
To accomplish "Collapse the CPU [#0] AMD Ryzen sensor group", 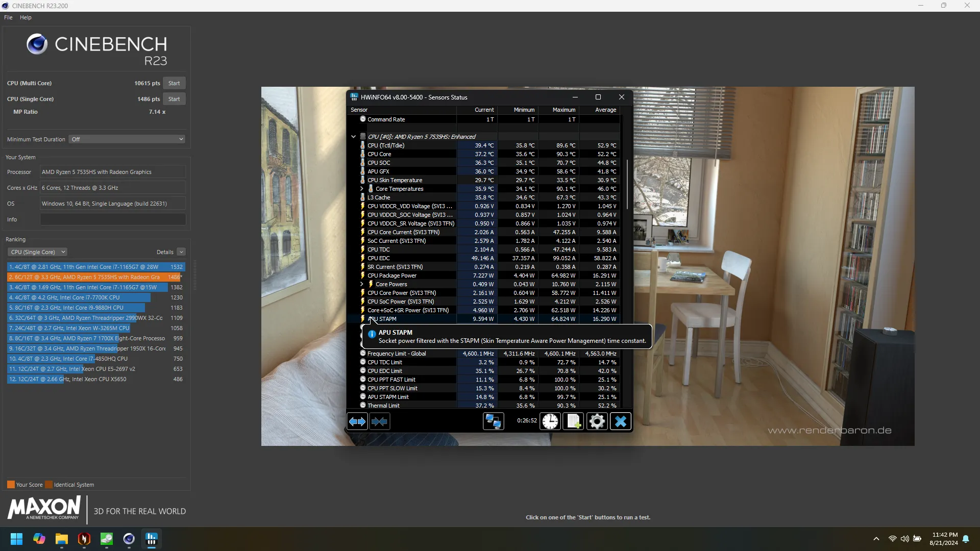I will [x=353, y=137].
